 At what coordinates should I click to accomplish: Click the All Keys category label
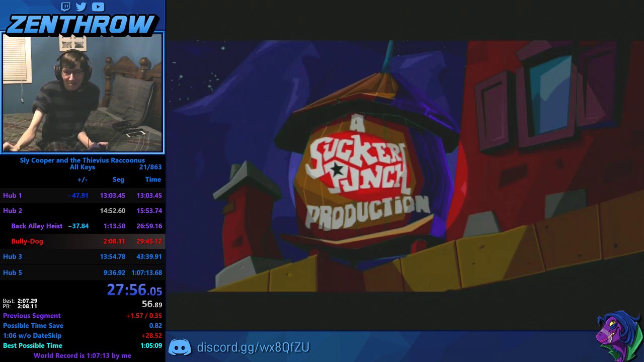pyautogui.click(x=82, y=167)
